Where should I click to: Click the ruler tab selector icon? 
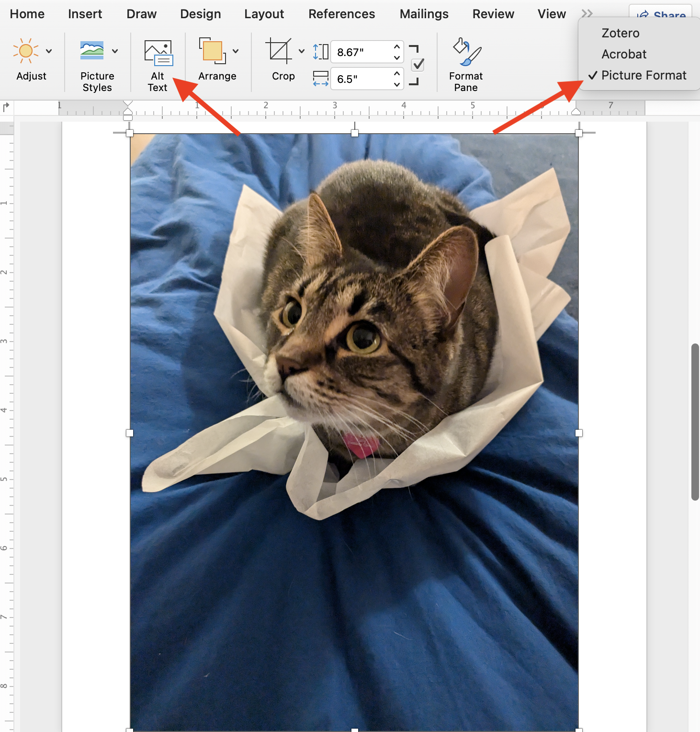[x=6, y=107]
